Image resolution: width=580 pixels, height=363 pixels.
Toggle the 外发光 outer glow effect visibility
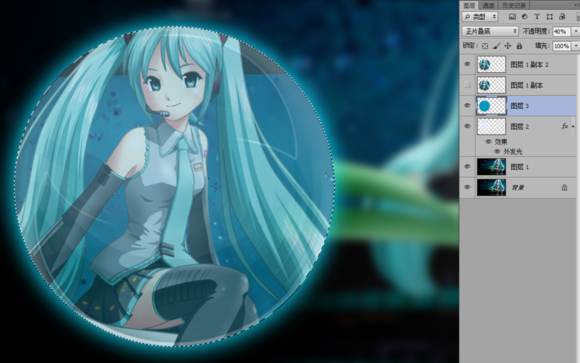coord(497,151)
